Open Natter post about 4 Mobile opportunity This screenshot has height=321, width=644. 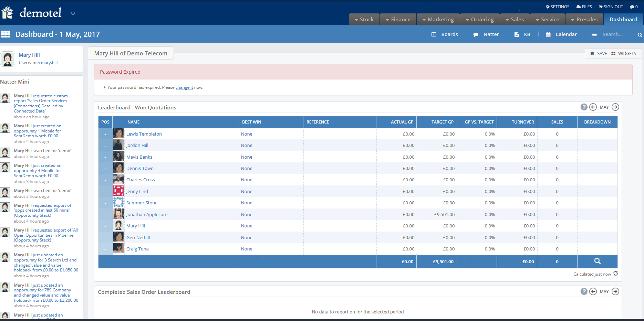coord(38,171)
